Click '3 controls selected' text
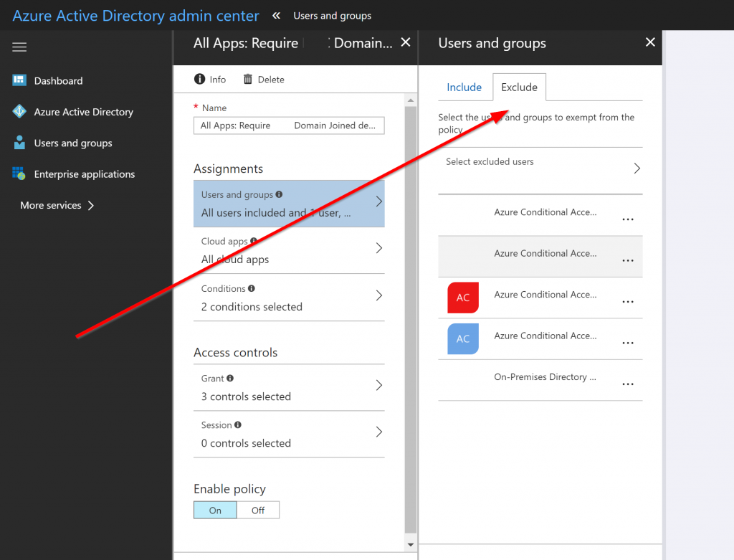 (x=246, y=397)
